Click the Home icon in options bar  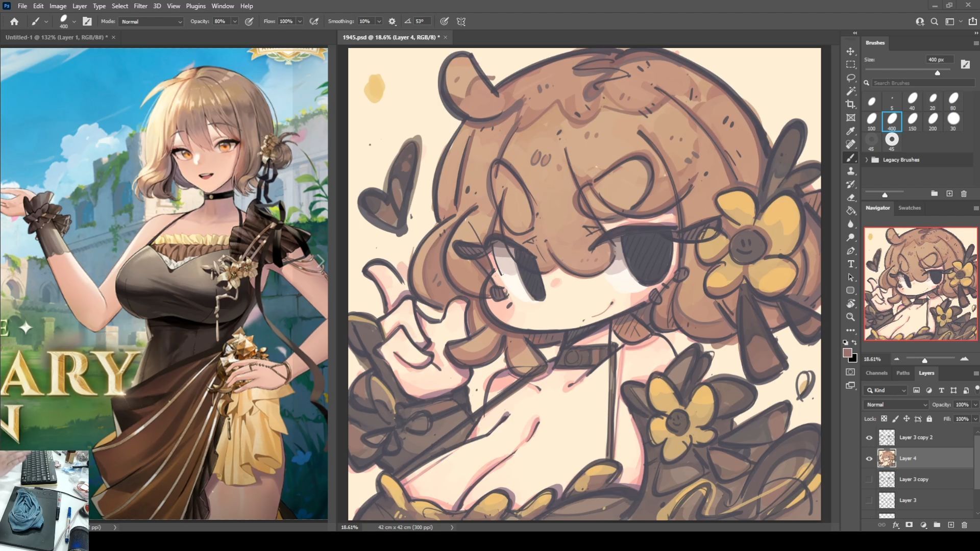pos(14,21)
